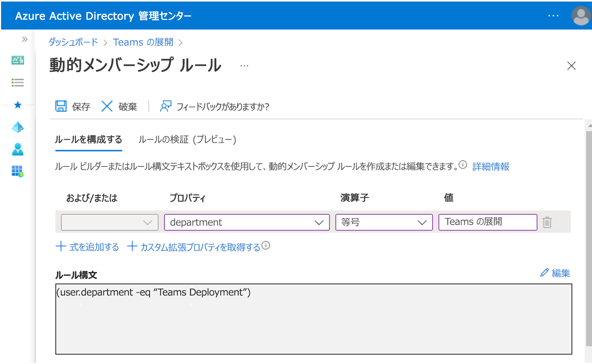Open the all services list icon
The height and width of the screenshot is (364, 592).
click(18, 83)
